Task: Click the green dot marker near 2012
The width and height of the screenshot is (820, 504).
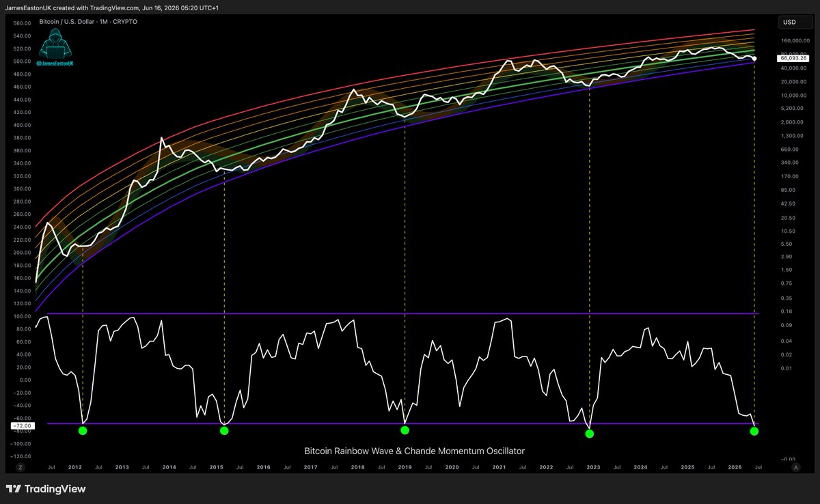Action: tap(83, 430)
